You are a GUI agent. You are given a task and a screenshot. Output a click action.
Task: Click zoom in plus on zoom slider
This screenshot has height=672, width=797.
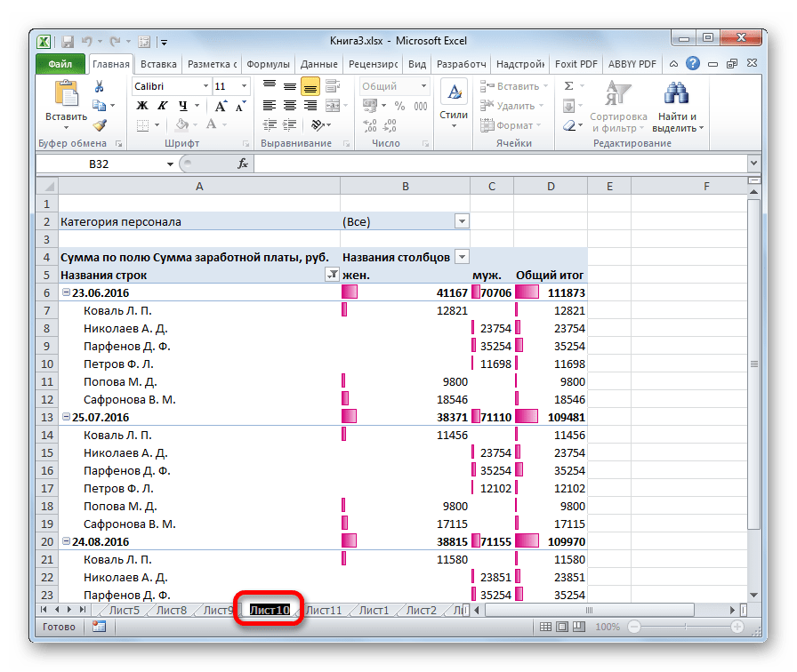pos(737,627)
